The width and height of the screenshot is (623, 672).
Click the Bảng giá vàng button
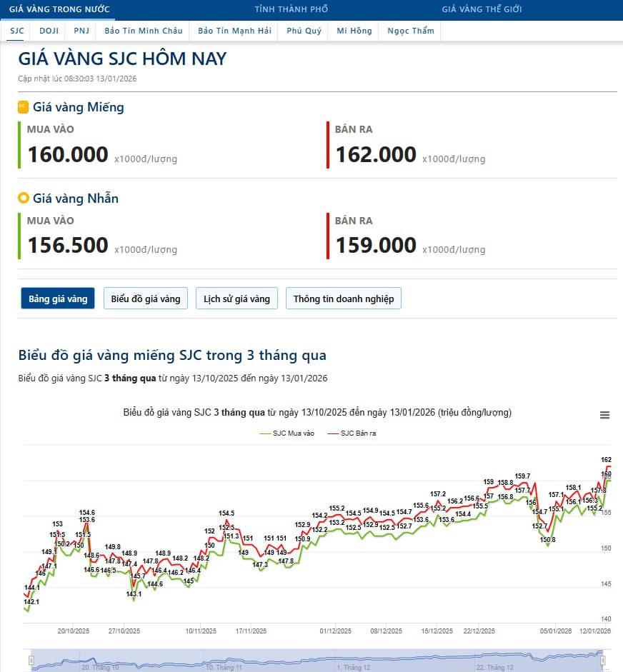coord(58,299)
